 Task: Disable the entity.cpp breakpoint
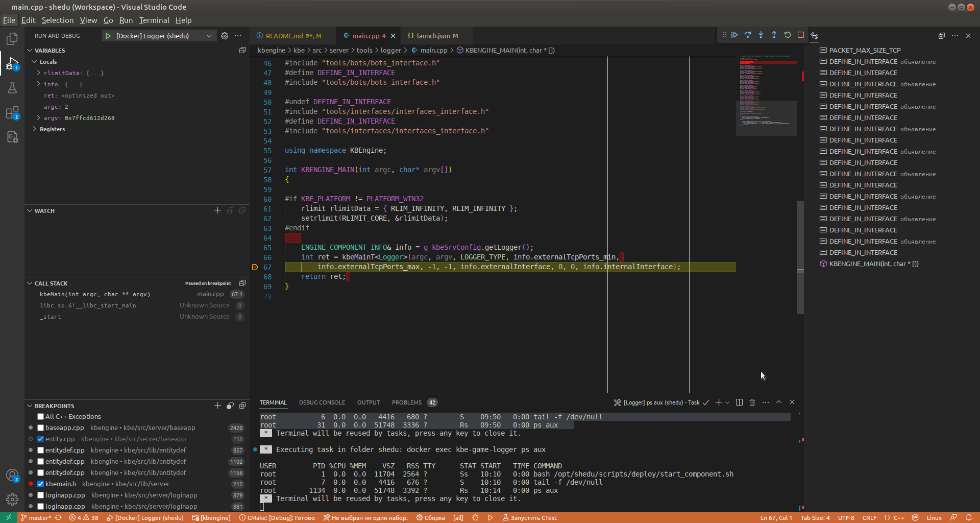[40, 439]
